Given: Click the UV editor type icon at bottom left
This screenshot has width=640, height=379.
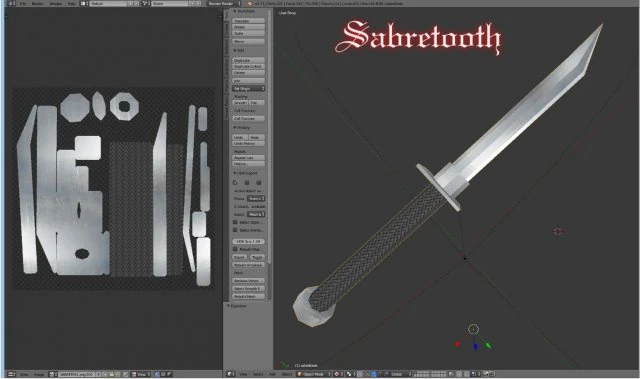Looking at the screenshot, I should pyautogui.click(x=11, y=374).
